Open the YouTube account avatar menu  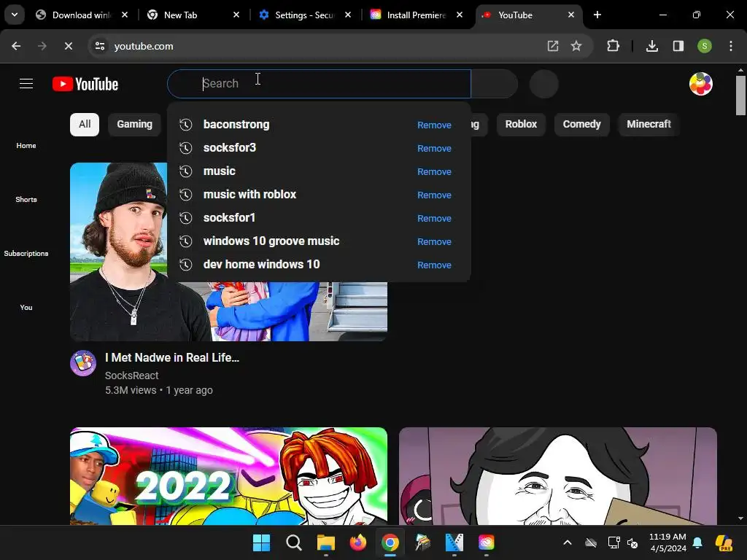(x=701, y=84)
